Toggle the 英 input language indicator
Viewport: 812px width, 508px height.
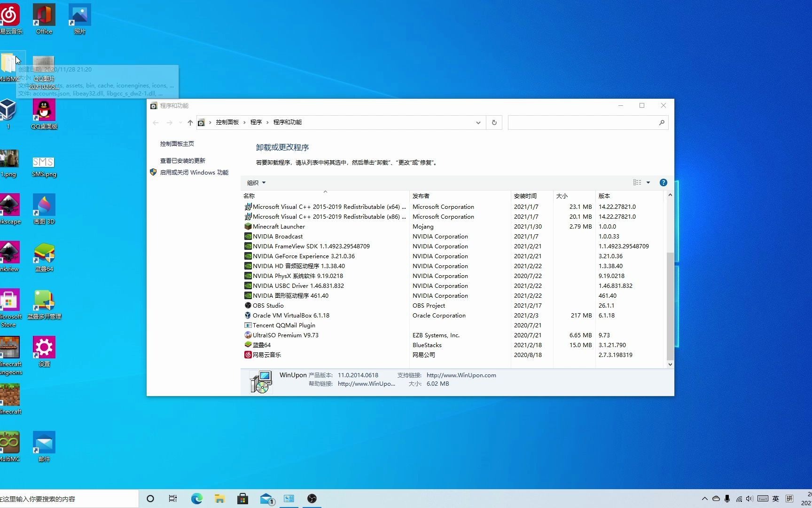click(776, 499)
